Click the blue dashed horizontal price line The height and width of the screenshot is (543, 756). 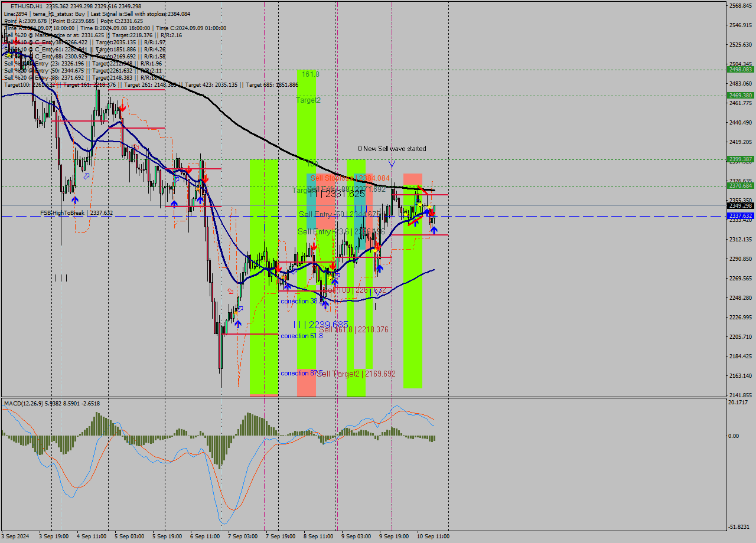pyautogui.click(x=177, y=217)
